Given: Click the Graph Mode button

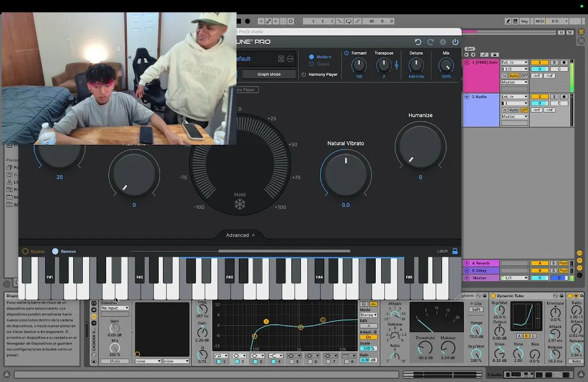Looking at the screenshot, I should (269, 74).
